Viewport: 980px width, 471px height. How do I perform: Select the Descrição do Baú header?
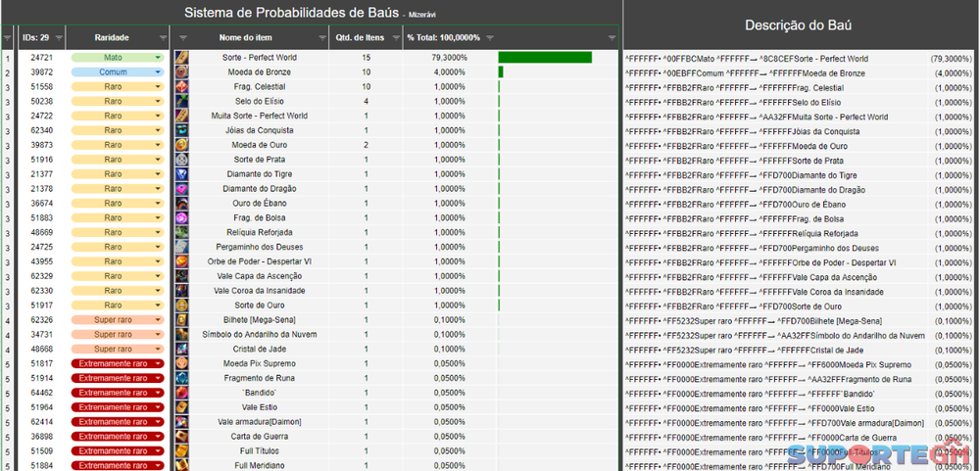801,24
